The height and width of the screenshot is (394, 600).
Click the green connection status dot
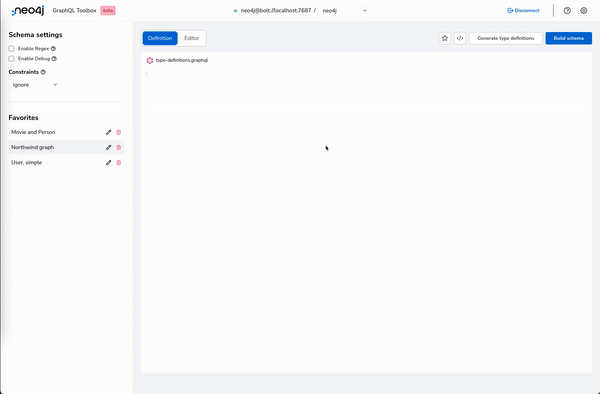pos(236,11)
